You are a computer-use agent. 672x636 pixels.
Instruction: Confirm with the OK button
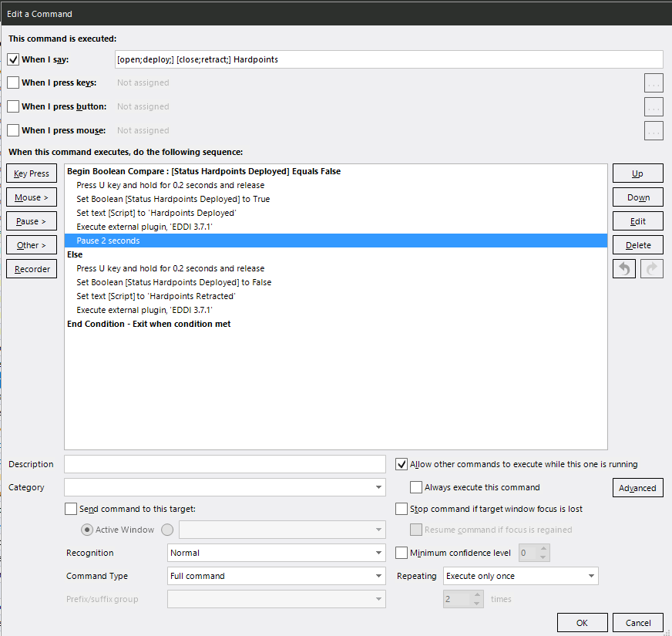[582, 623]
